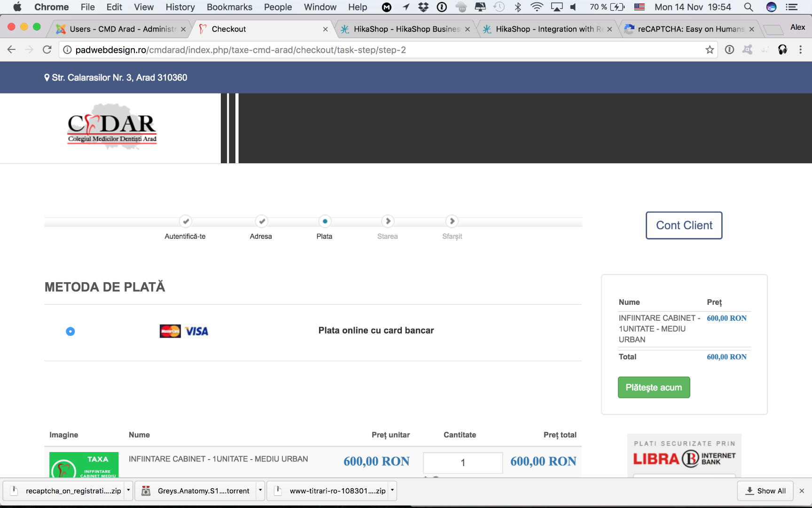The width and height of the screenshot is (812, 508).
Task: Open the File menu
Action: pos(87,7)
